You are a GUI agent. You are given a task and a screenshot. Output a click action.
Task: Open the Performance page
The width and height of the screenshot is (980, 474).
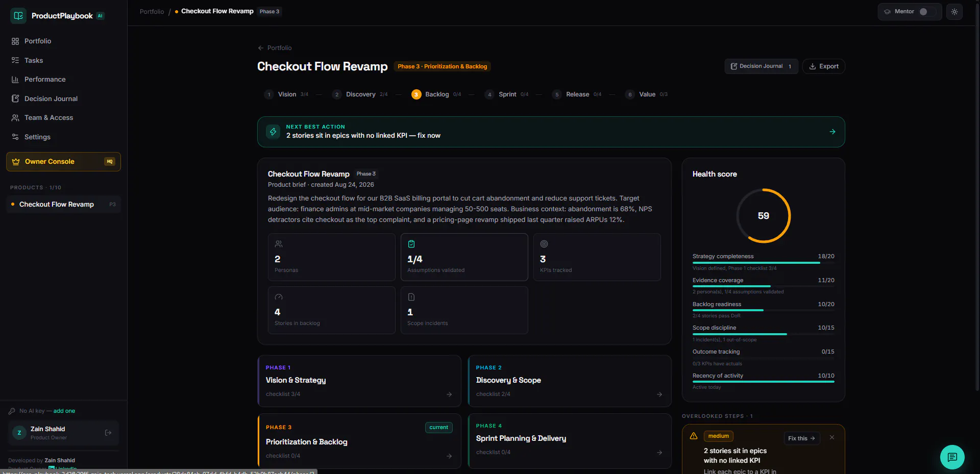pyautogui.click(x=63, y=79)
